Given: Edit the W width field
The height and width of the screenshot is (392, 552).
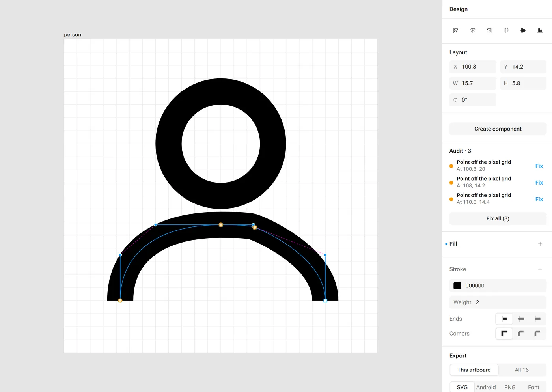Looking at the screenshot, I should 473,83.
